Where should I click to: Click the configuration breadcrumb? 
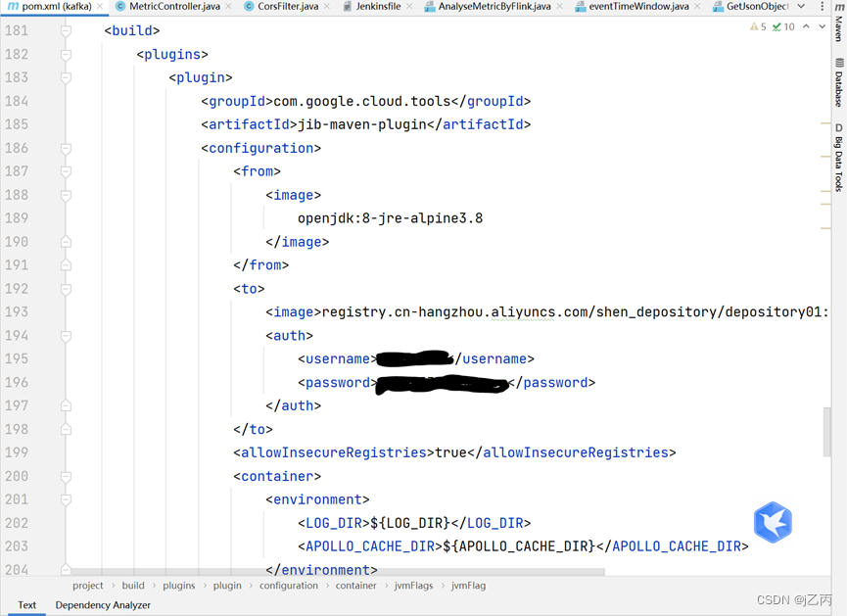coord(289,586)
